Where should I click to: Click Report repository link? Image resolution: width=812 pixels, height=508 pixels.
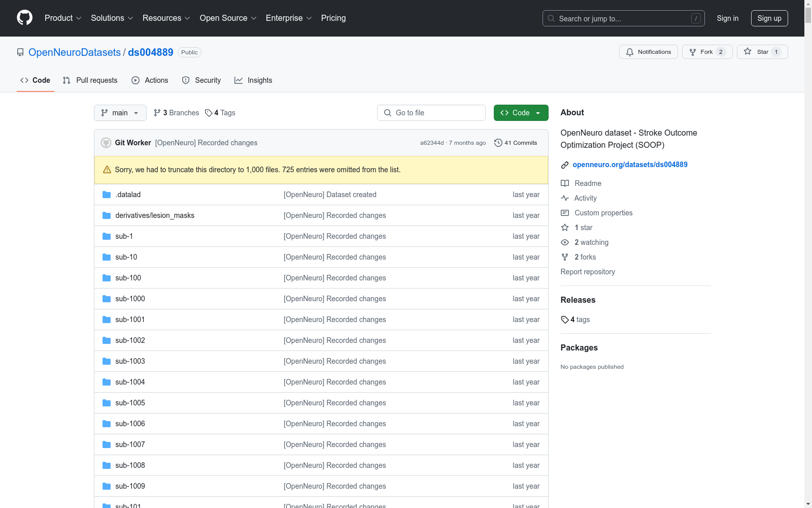588,272
